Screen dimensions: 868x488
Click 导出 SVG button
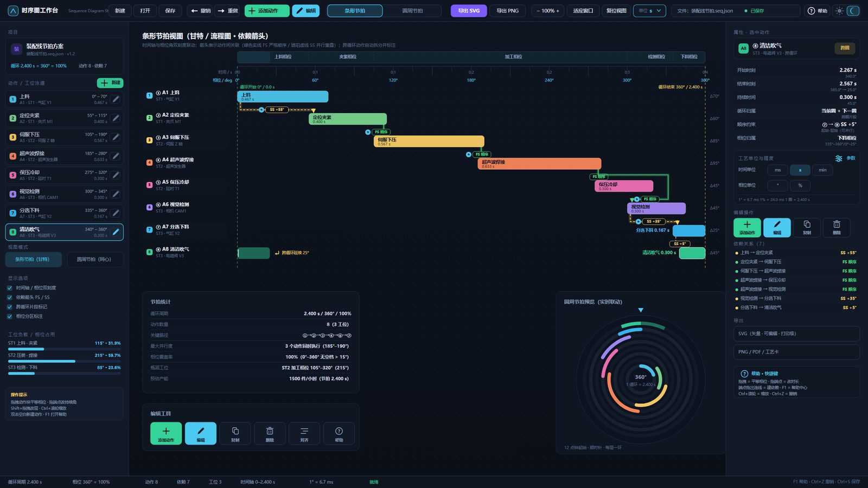pyautogui.click(x=469, y=11)
